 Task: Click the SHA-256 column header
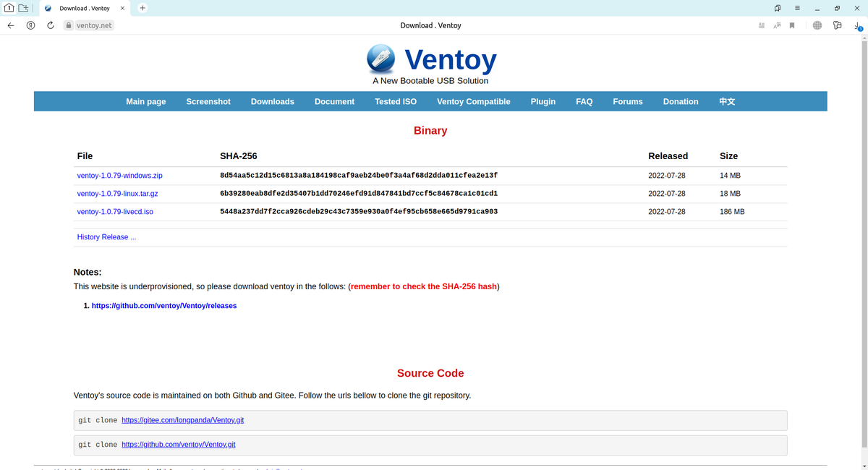239,156
